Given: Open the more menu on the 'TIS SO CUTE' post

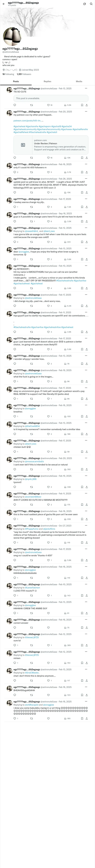Looking at the screenshot, I should tap(86, 88).
